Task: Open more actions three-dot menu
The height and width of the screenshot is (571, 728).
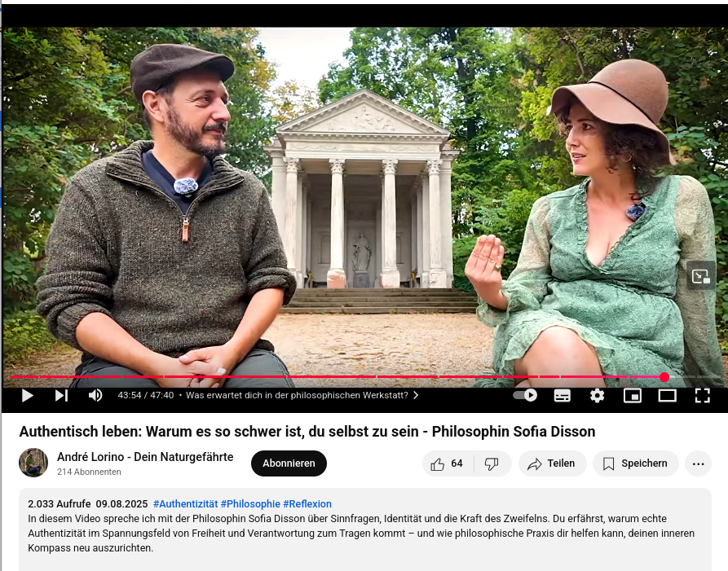Action: pyautogui.click(x=699, y=463)
